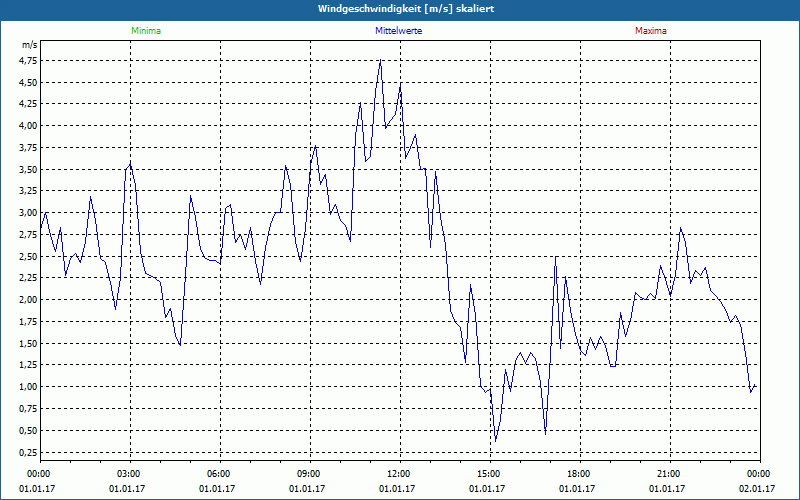Click the 3,75 y-axis label
Image resolution: width=800 pixels, height=500 pixels.
click(x=30, y=148)
